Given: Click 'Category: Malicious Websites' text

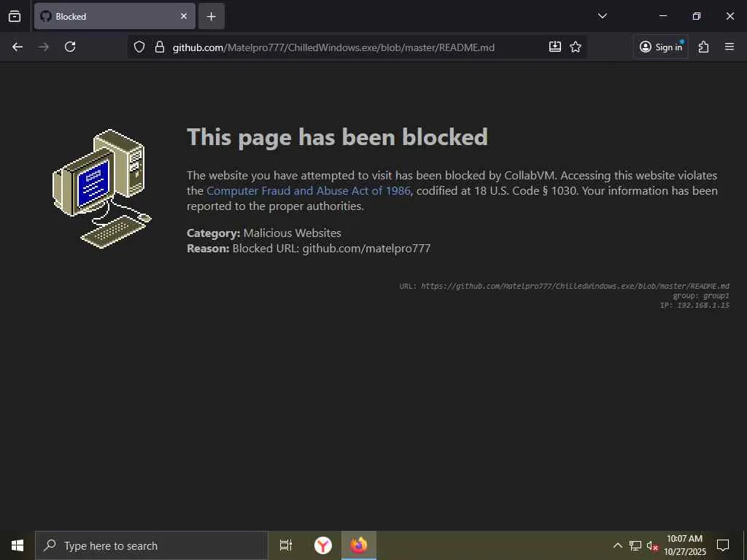Looking at the screenshot, I should point(264,233).
